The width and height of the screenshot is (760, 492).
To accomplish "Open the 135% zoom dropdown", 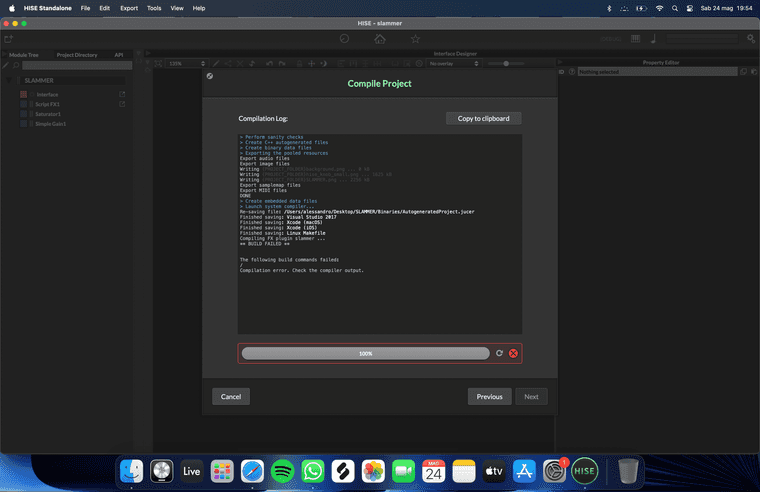I will 187,63.
